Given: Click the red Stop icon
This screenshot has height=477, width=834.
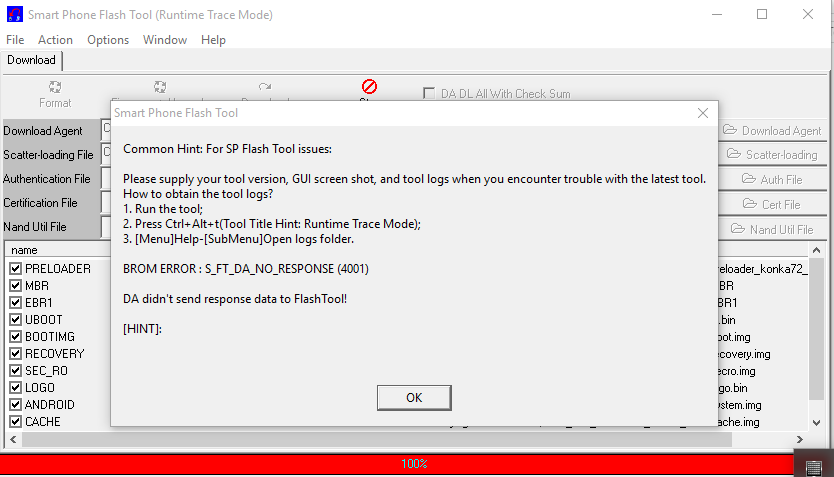Looking at the screenshot, I should point(369,88).
